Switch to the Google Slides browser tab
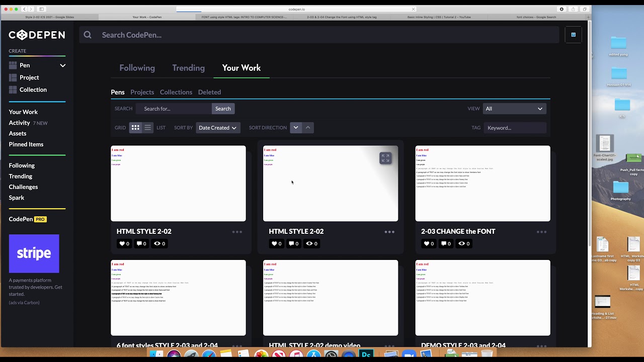 tap(50, 17)
